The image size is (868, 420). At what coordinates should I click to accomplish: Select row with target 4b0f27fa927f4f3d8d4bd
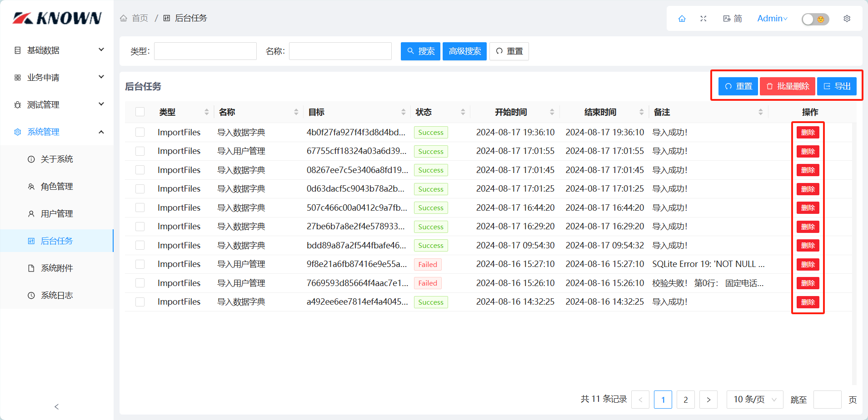140,132
